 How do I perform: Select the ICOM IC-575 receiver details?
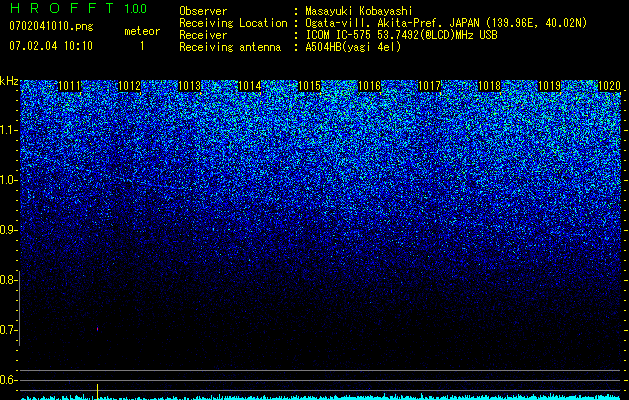coord(401,35)
